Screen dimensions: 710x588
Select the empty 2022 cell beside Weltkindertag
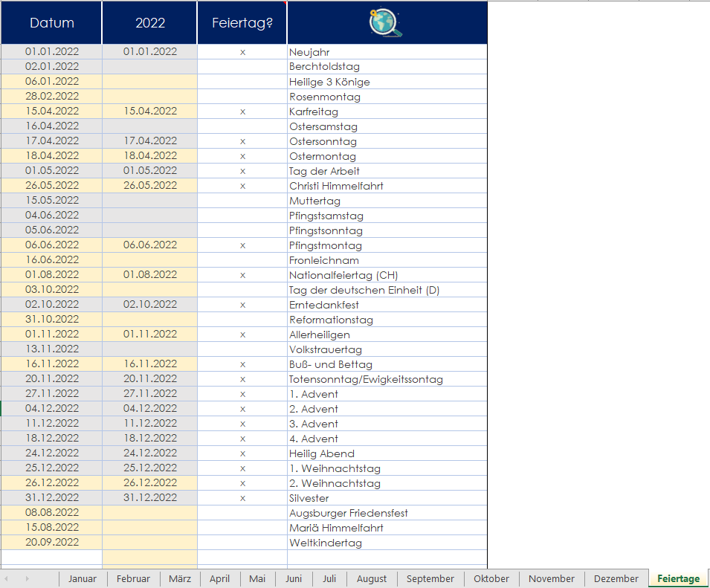150,543
